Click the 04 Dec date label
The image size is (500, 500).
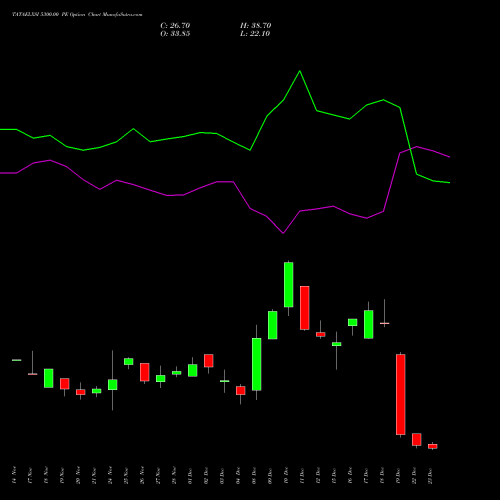(238, 475)
